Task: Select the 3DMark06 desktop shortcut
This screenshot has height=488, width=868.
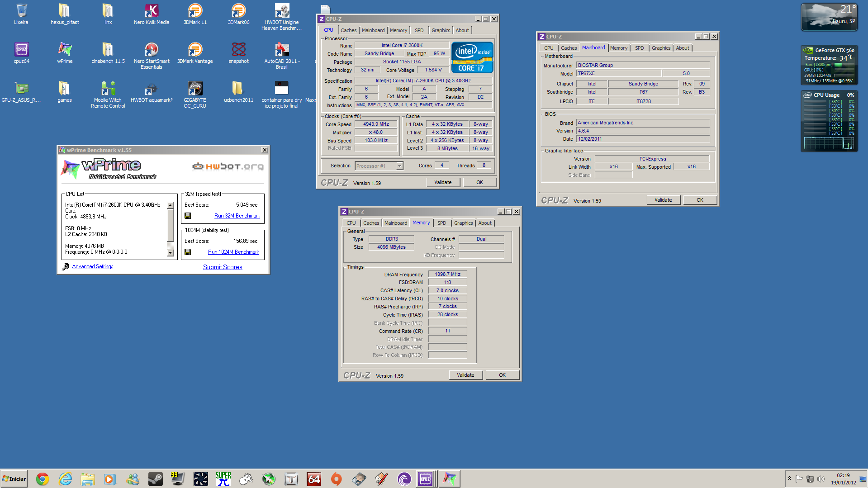Action: click(238, 14)
